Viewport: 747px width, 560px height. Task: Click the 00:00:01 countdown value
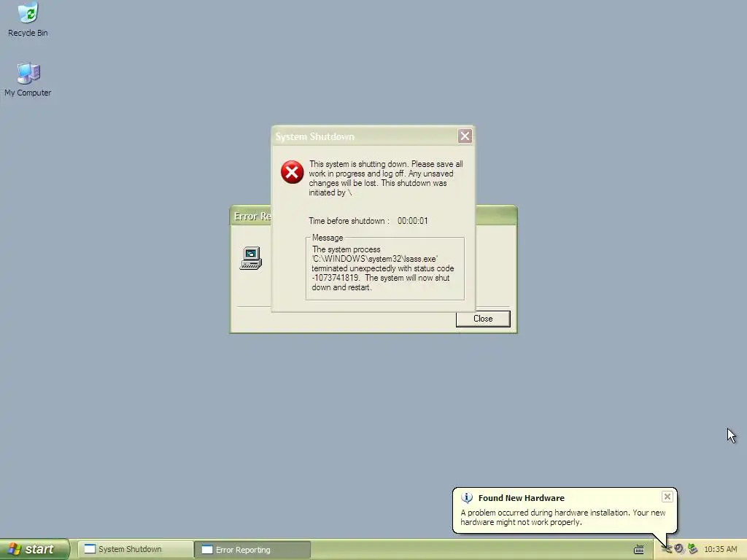coord(413,221)
